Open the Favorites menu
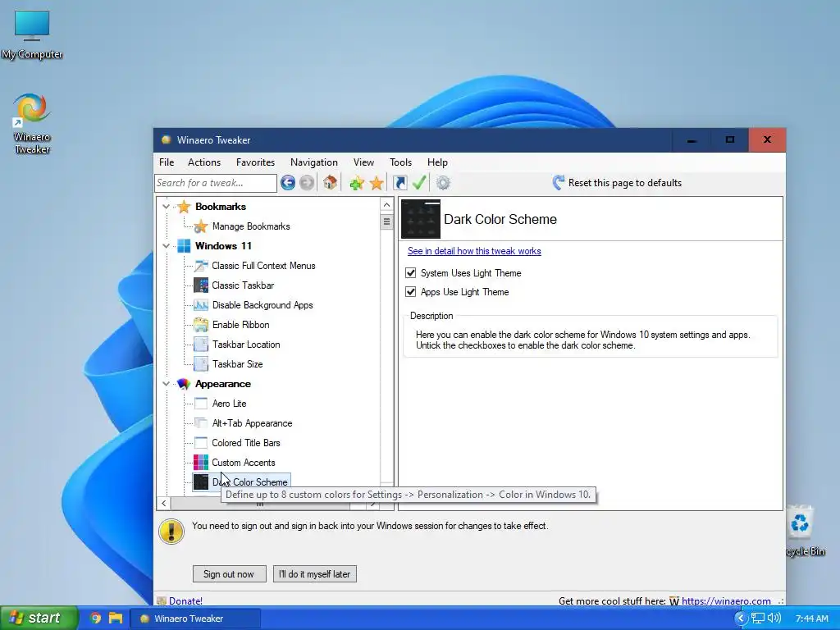This screenshot has height=630, width=840. [256, 162]
